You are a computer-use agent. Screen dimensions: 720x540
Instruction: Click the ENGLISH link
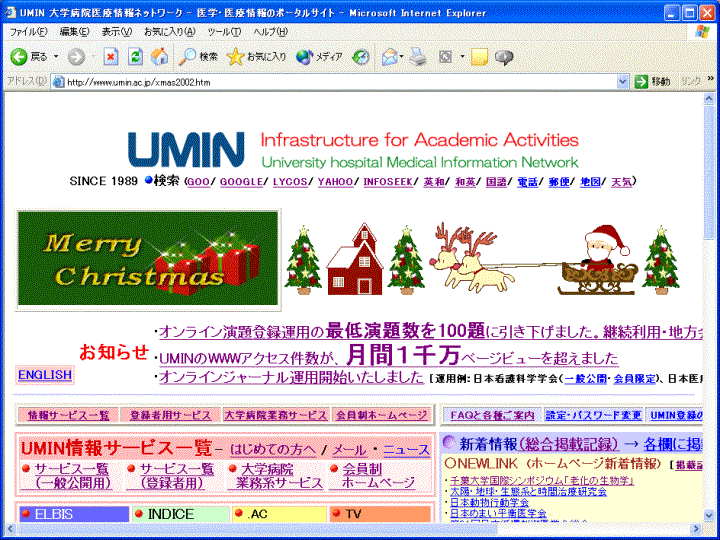click(x=45, y=376)
